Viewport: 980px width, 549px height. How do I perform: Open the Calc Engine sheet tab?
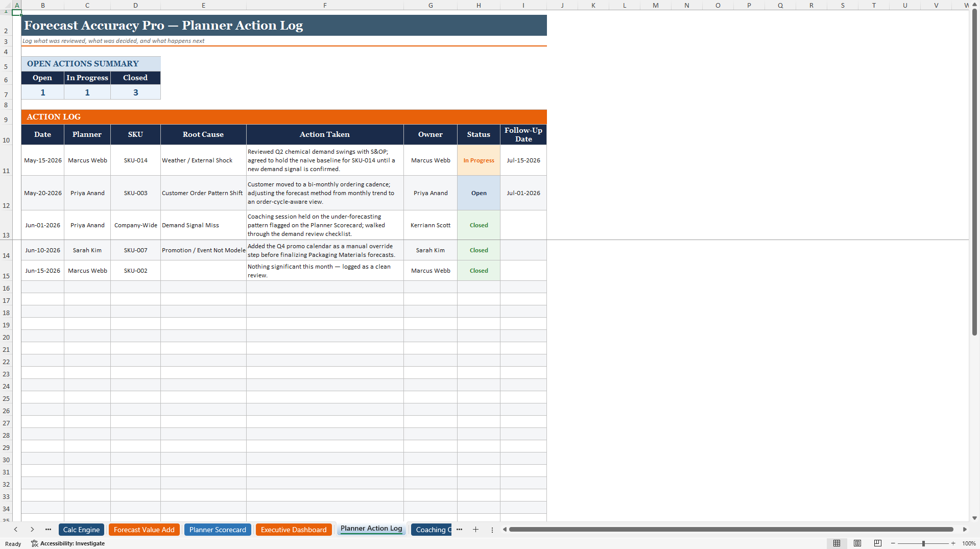[81, 530]
